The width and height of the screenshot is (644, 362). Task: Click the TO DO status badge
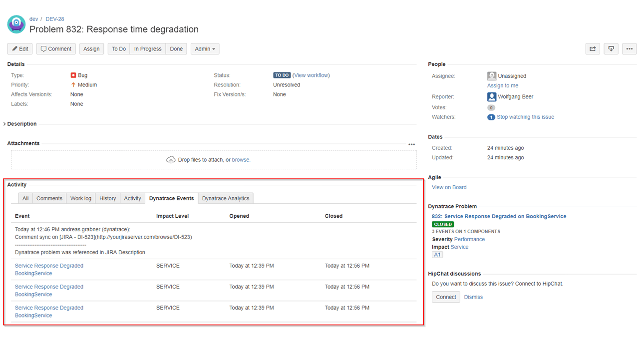(282, 75)
